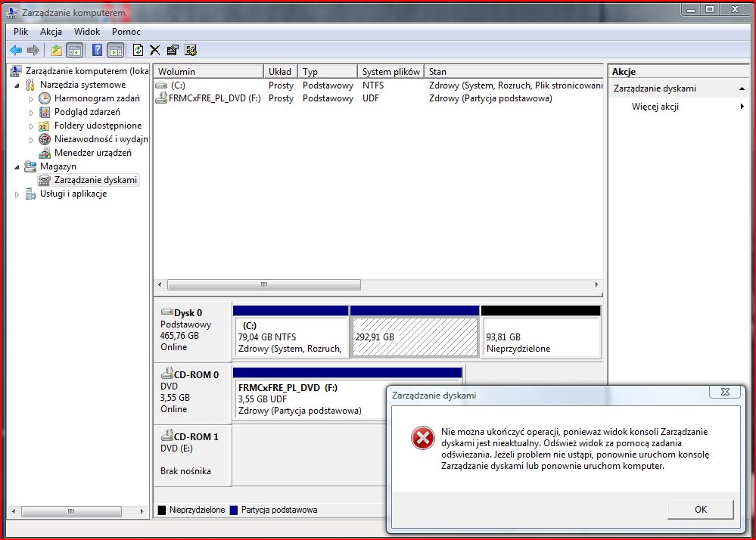Image resolution: width=756 pixels, height=540 pixels.
Task: Click OK in the error dialog
Action: [x=701, y=509]
